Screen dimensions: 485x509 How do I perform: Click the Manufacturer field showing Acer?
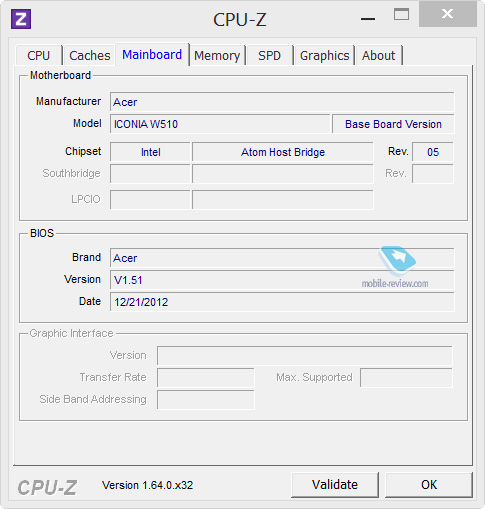pos(282,102)
